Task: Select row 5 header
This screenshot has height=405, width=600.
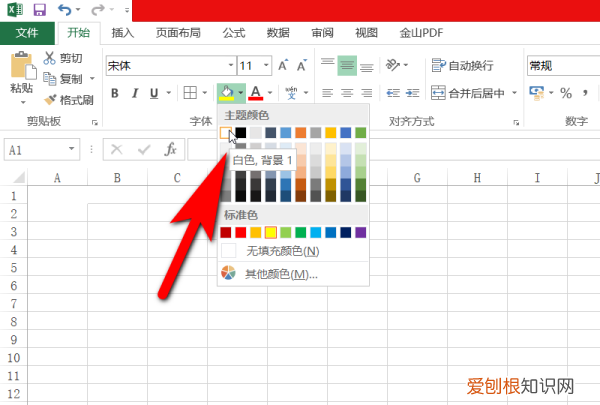Action: [14, 268]
